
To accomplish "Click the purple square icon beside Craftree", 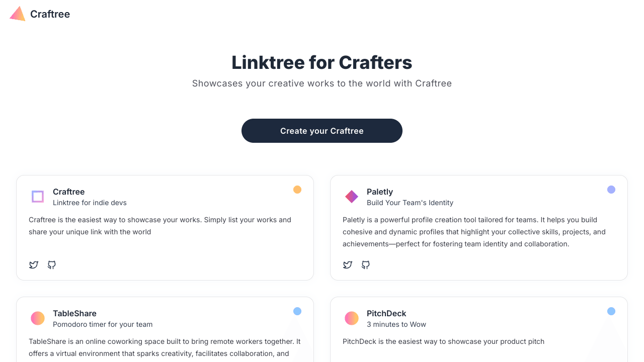I will (37, 197).
